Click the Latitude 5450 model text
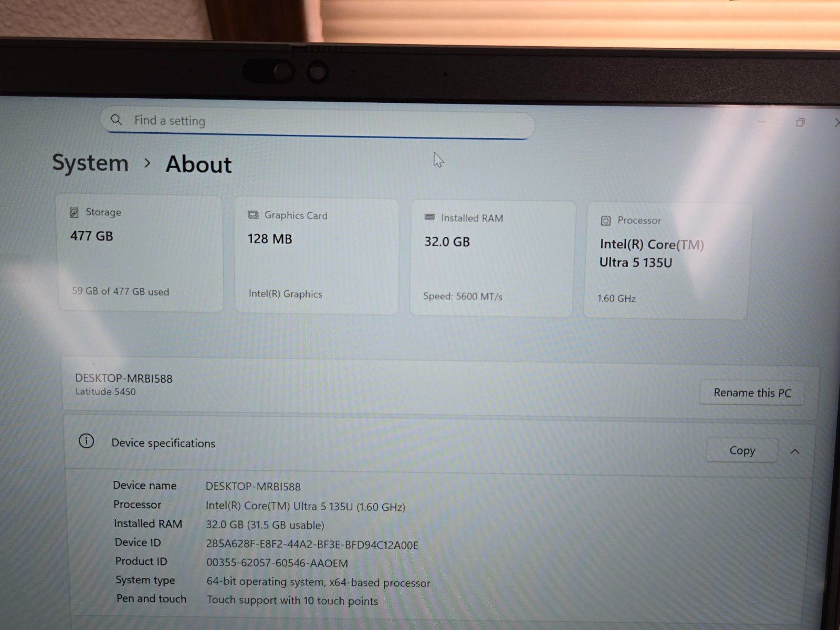The width and height of the screenshot is (840, 630). coord(106,392)
